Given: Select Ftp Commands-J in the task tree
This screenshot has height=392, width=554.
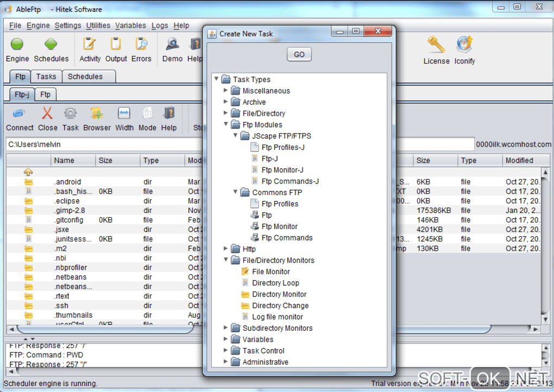Looking at the screenshot, I should coord(289,181).
